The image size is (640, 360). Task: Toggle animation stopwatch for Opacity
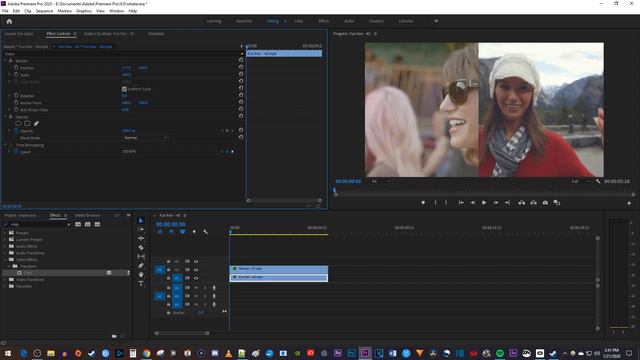[16, 131]
